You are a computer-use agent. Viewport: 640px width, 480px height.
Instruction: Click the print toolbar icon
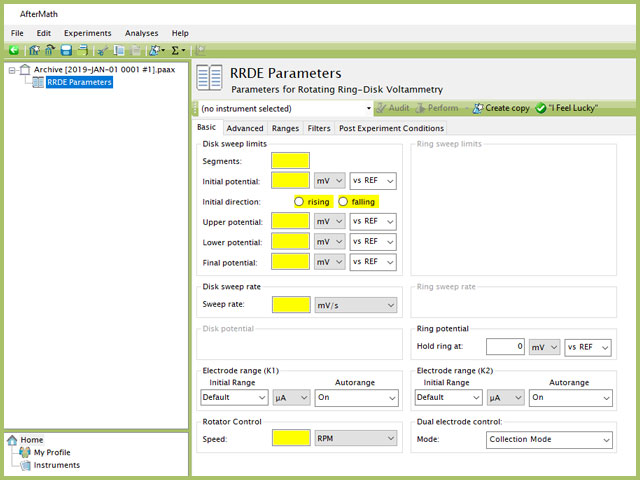83,50
